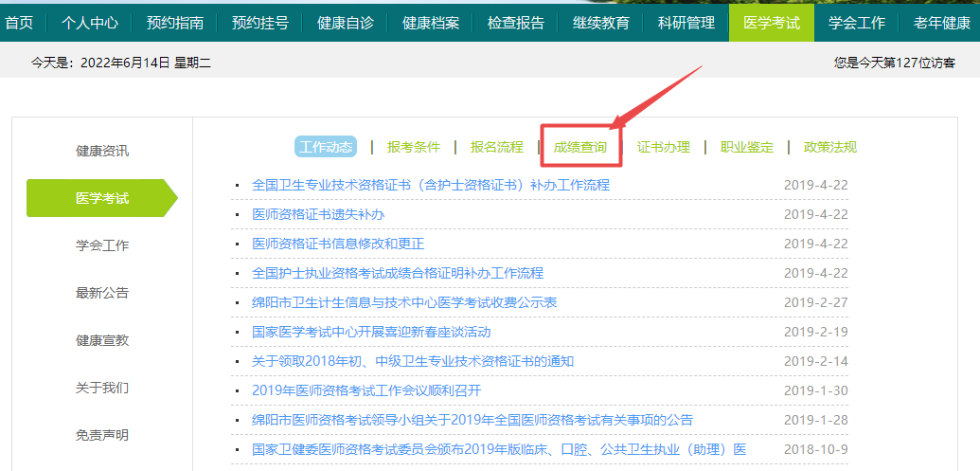Open 绵阳市卫生计生信息与技术中心医学考试收费公示表 link
This screenshot has height=471, width=980.
(404, 302)
